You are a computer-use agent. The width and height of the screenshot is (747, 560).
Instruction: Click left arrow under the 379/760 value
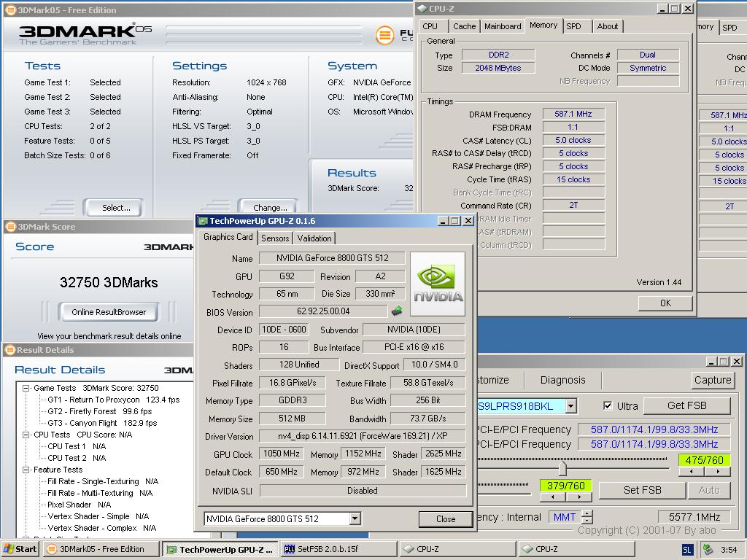(553, 497)
